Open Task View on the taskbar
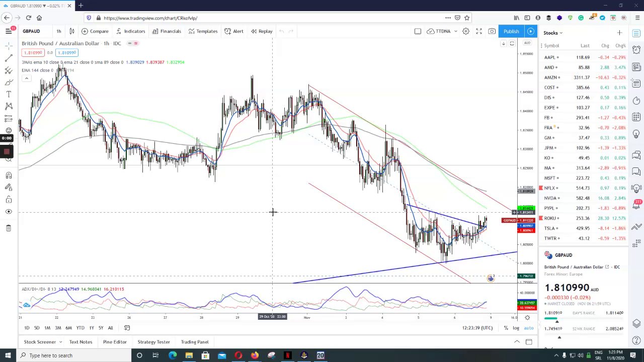The width and height of the screenshot is (644, 362). [155, 355]
